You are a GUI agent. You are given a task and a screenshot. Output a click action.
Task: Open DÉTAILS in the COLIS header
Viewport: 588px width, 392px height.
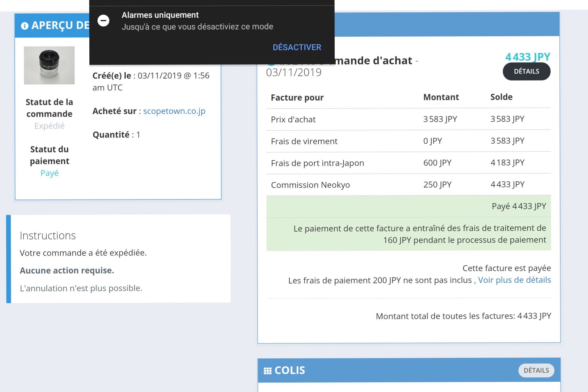click(x=536, y=370)
